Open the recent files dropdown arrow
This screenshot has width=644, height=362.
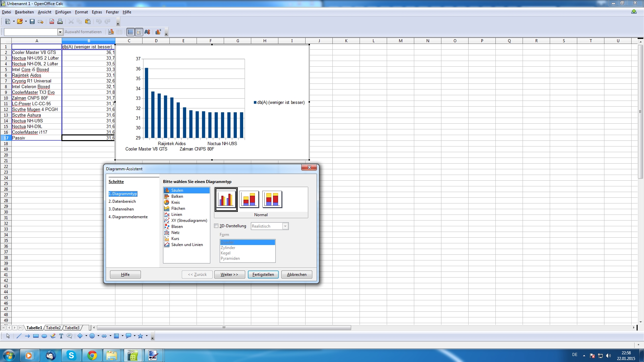pos(26,21)
